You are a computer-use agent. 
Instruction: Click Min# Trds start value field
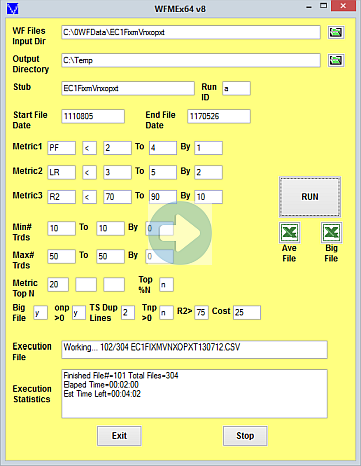(61, 228)
